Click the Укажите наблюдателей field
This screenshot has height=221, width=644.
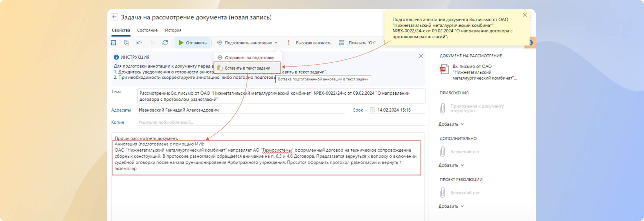281,122
